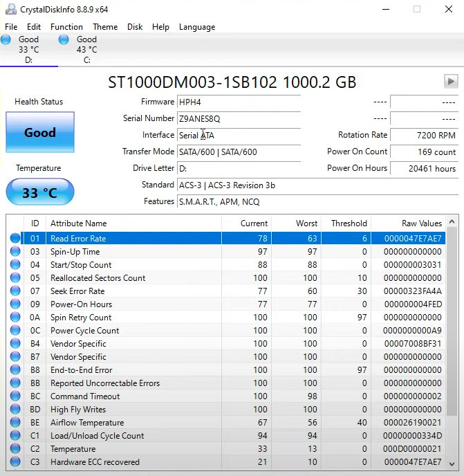The image size is (464, 476).
Task: Select the Reallocated Sectors Count attribute name
Action: (x=98, y=277)
